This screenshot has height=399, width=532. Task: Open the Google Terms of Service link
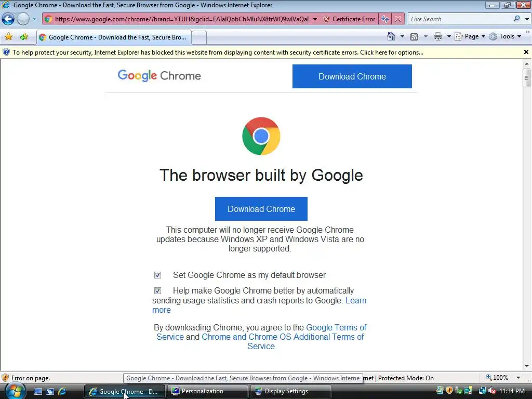(336, 327)
